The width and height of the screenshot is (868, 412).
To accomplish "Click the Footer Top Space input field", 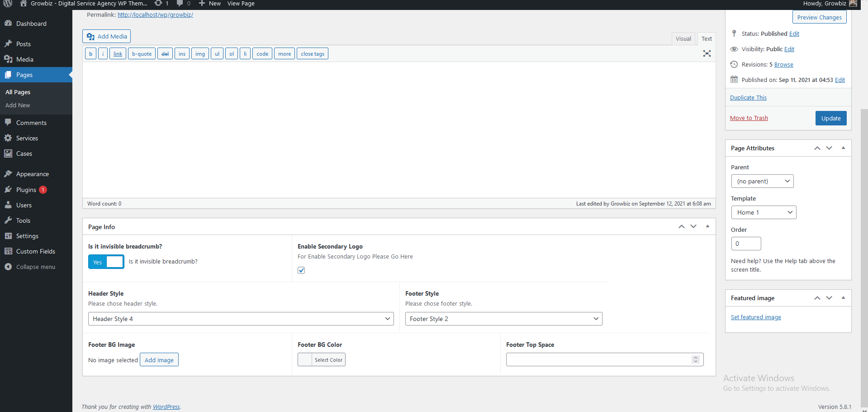I will coord(605,359).
